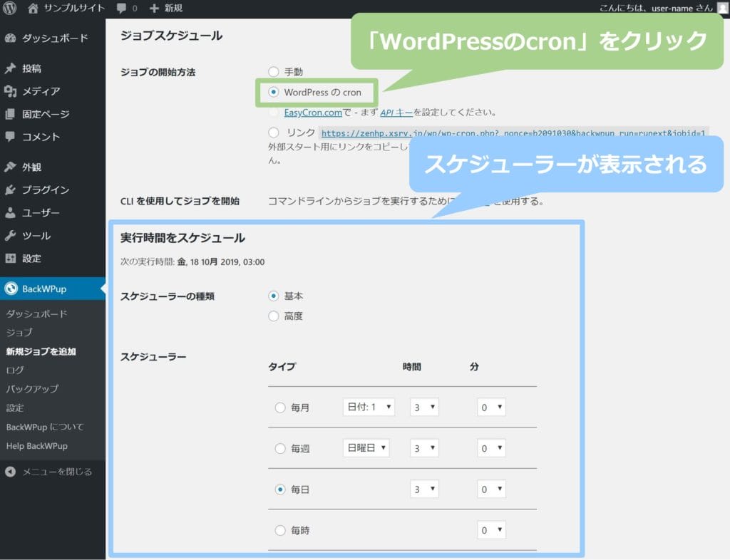Choose the 毎週 schedule radio button
The height and width of the screenshot is (560, 730).
(281, 449)
